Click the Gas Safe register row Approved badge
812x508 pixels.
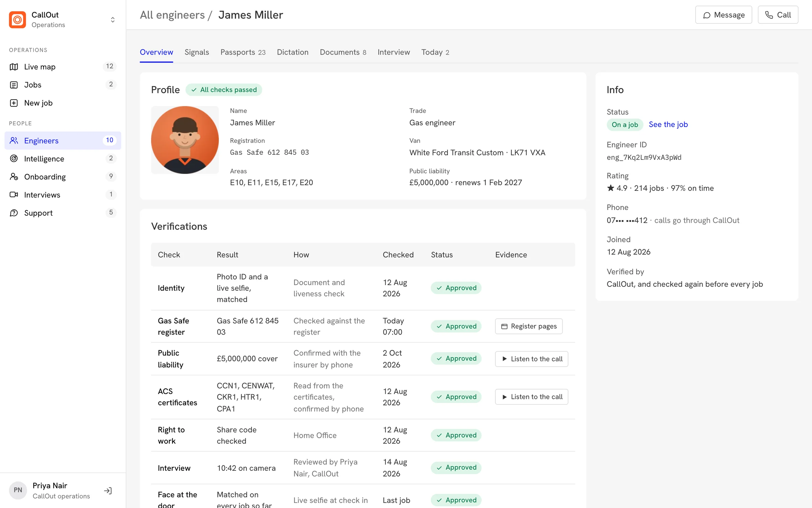coord(456,326)
